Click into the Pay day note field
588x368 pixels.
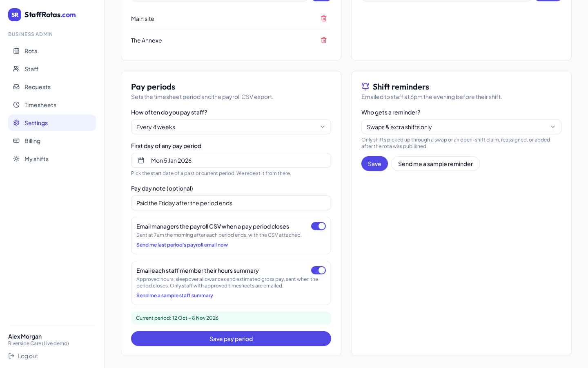(x=231, y=203)
